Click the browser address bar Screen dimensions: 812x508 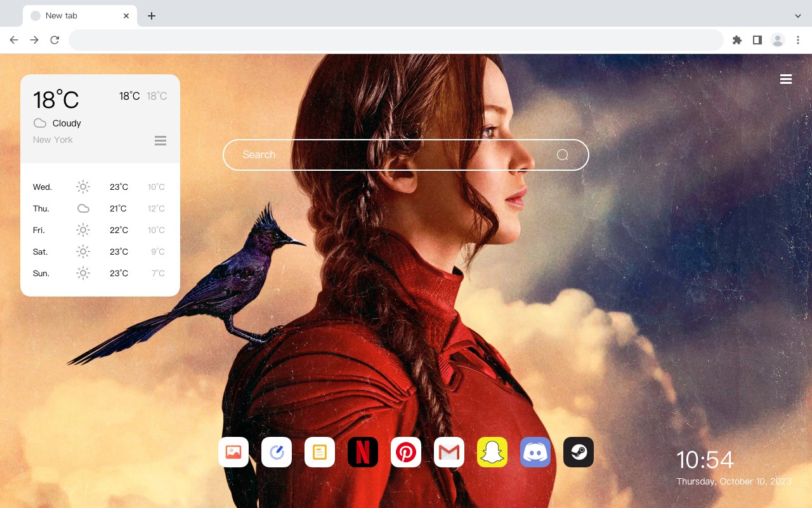(x=396, y=40)
